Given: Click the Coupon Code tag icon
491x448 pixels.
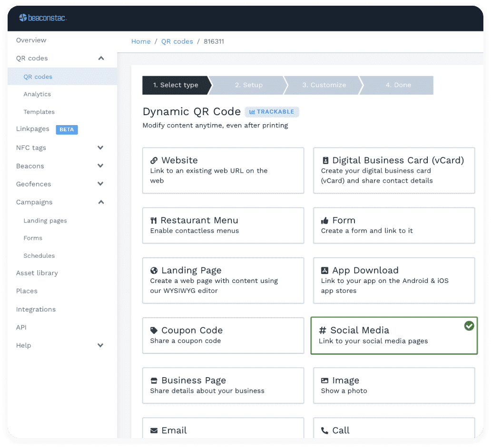Looking at the screenshot, I should pos(154,330).
